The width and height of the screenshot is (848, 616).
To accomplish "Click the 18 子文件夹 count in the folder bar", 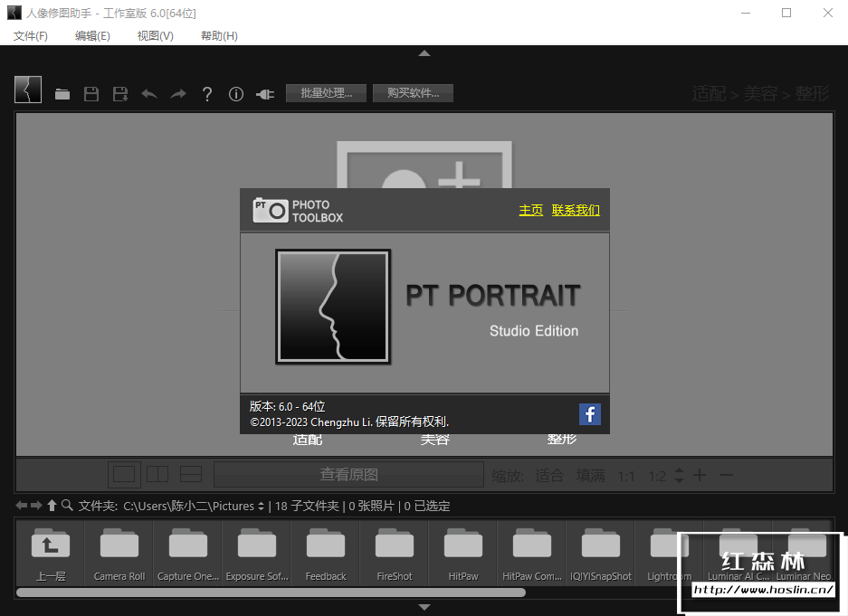I will pos(307,507).
